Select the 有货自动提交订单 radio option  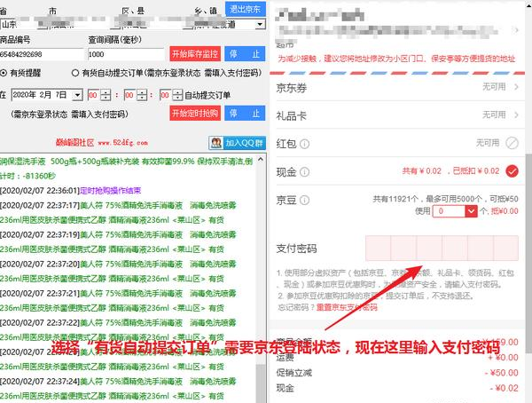click(x=75, y=73)
